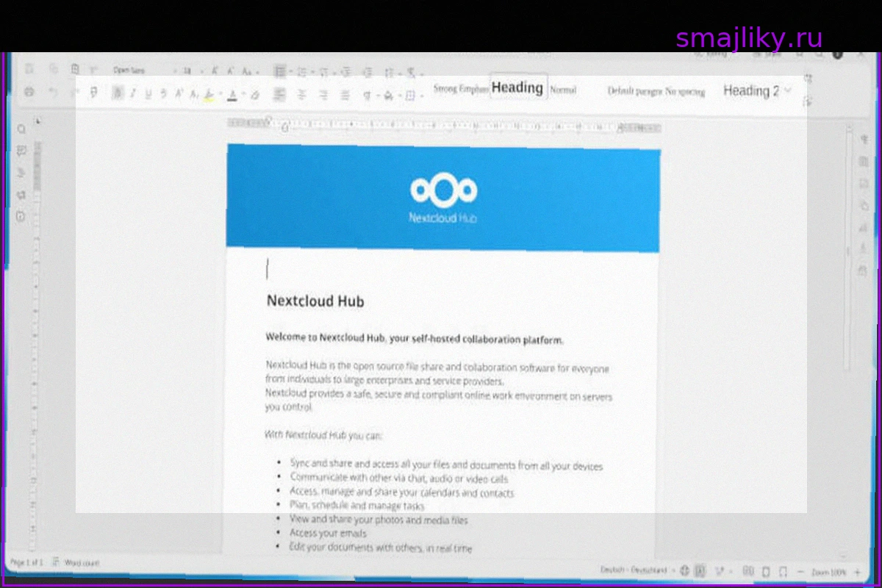Click the 'Welcome to Nextcloud Hub' bold line
Screen dimensions: 882x588
click(415, 340)
